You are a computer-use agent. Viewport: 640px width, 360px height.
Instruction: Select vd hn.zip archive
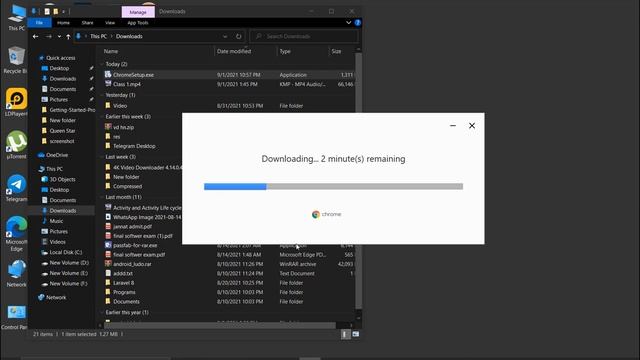(123, 127)
